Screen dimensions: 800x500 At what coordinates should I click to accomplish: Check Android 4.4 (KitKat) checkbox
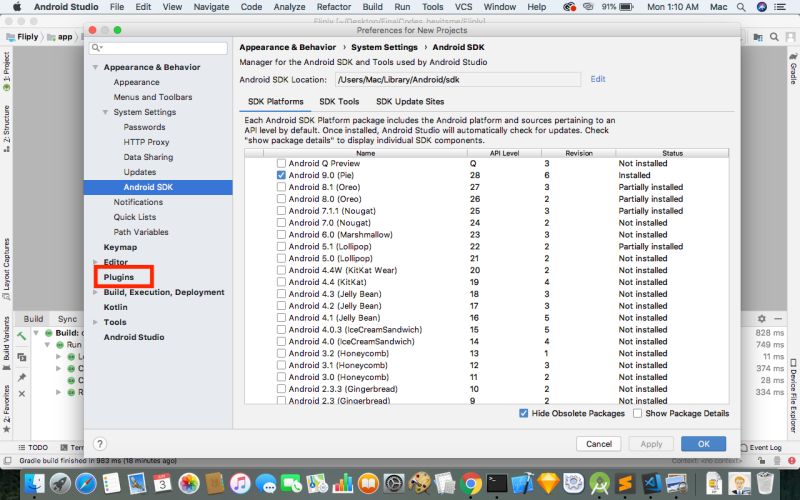281,282
